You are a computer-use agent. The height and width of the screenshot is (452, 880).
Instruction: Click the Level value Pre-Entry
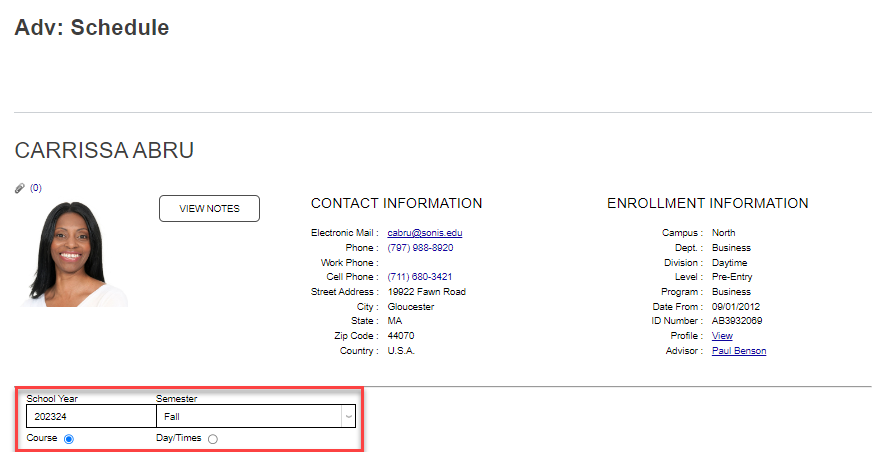(x=732, y=277)
